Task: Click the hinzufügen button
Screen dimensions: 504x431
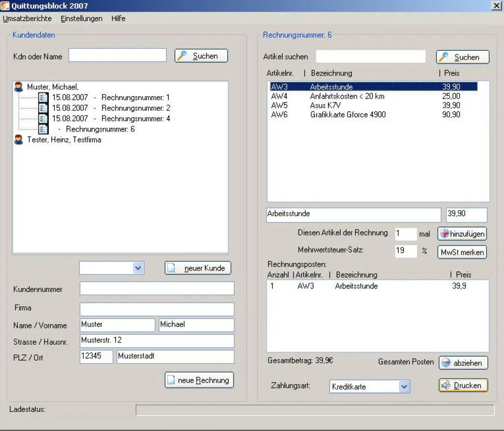Action: click(462, 234)
